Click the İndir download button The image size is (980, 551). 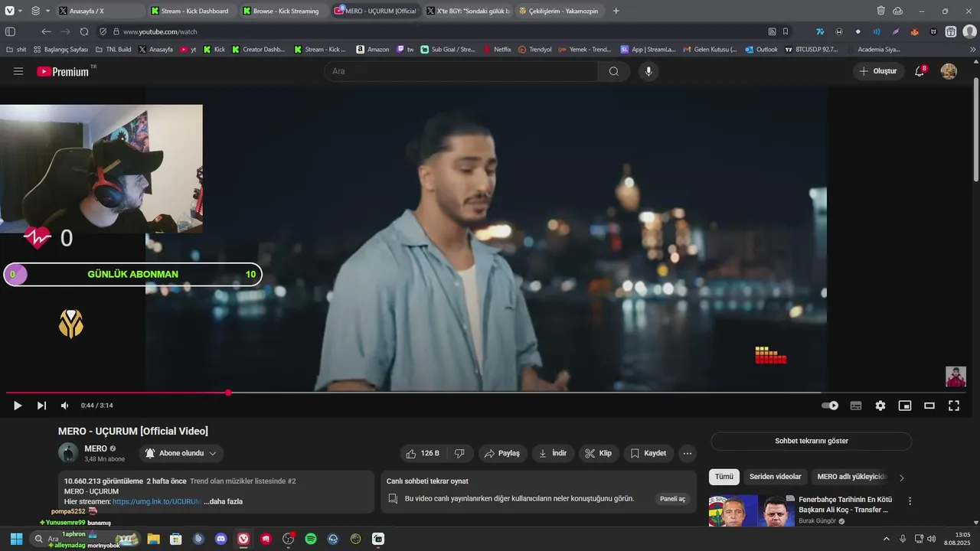[x=553, y=453]
